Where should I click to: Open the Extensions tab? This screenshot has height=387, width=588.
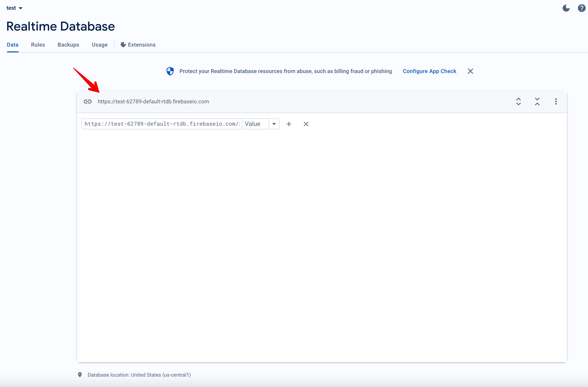pyautogui.click(x=138, y=44)
